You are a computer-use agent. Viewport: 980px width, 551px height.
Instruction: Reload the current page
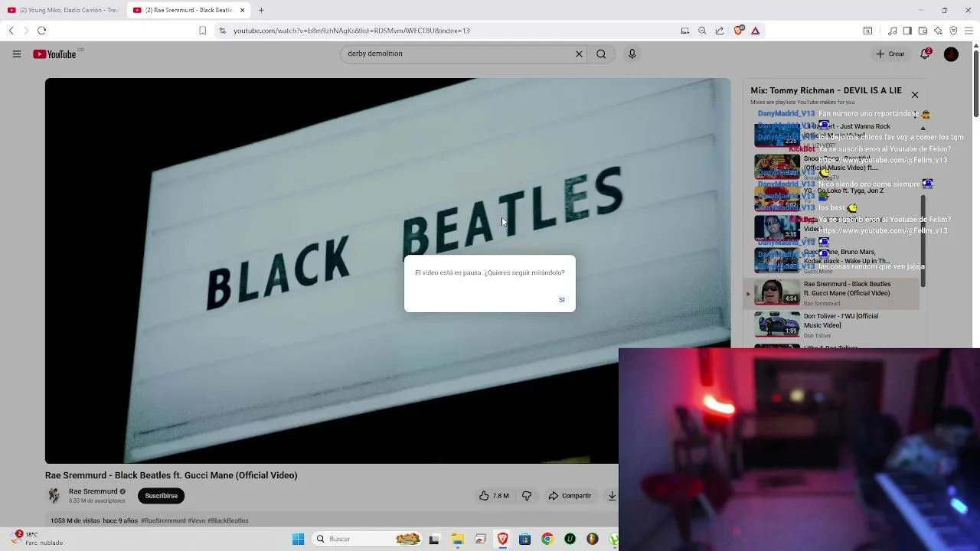[x=41, y=31]
